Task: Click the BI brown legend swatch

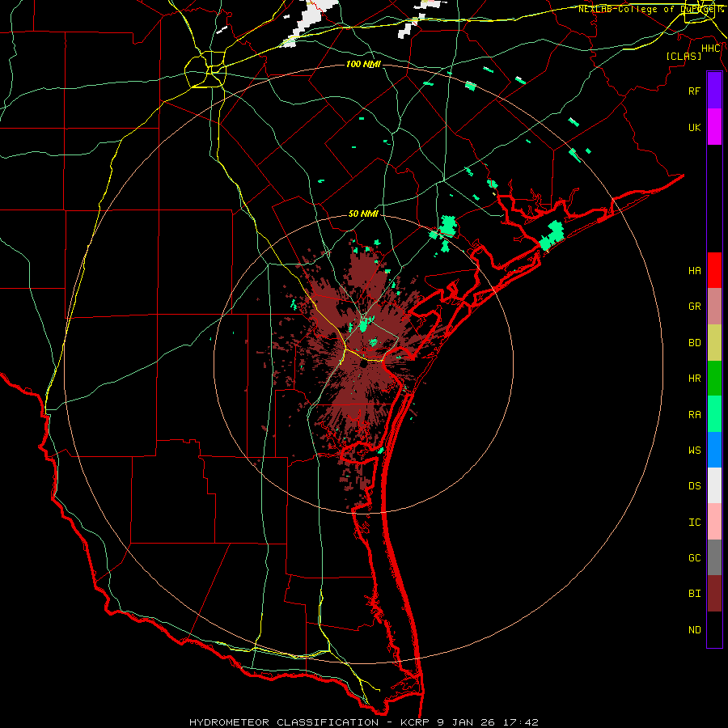Action: coord(714,594)
